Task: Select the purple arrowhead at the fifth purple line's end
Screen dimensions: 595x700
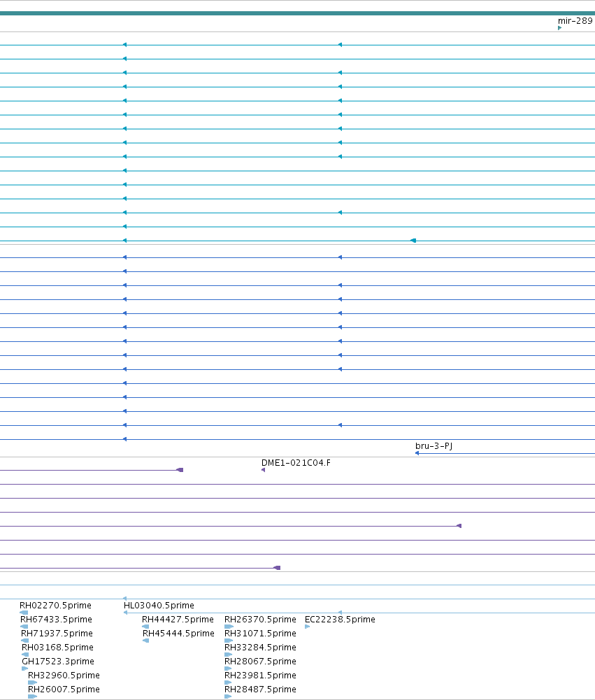Action: tap(459, 526)
